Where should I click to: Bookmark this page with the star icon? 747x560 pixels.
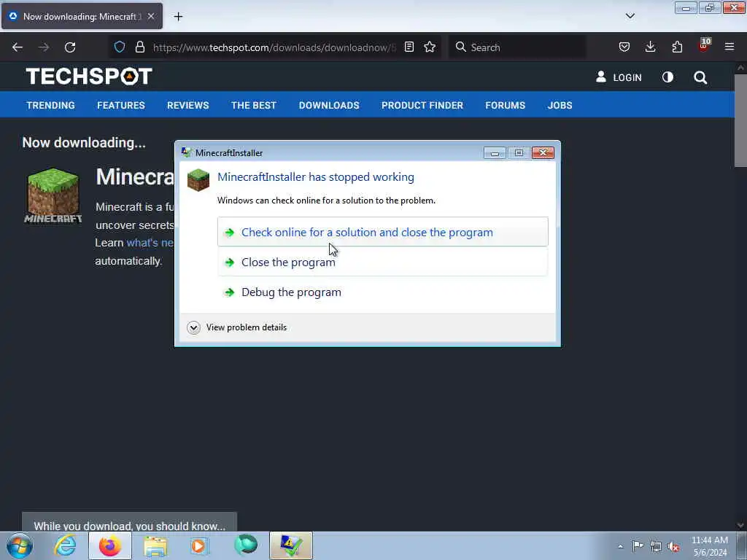point(430,47)
